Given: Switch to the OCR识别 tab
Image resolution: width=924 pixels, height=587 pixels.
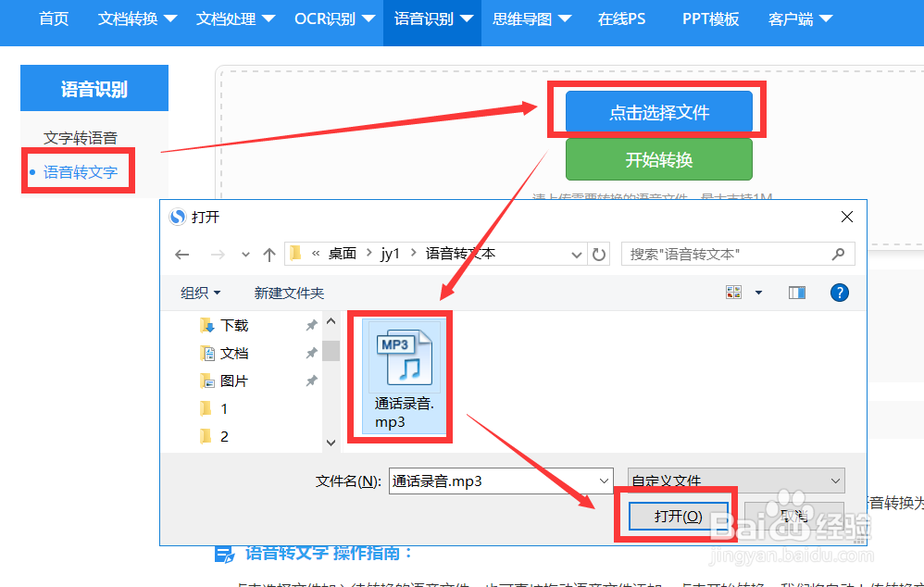Looking at the screenshot, I should [326, 18].
